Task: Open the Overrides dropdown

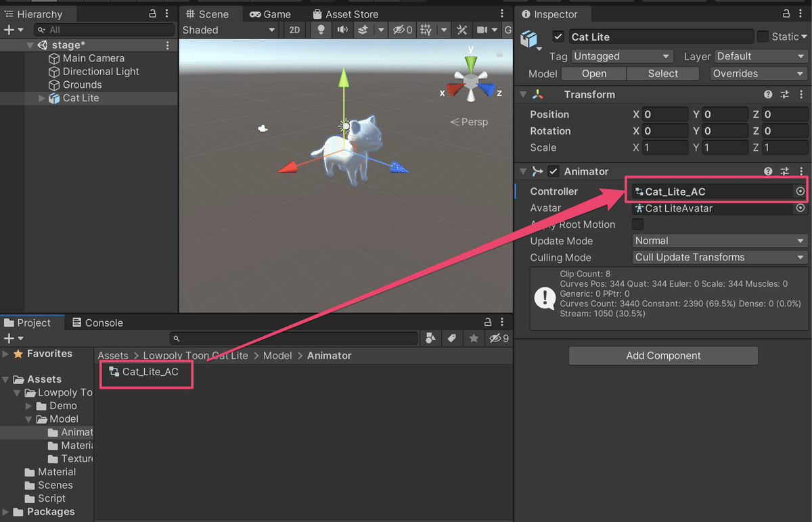Action: 759,74
